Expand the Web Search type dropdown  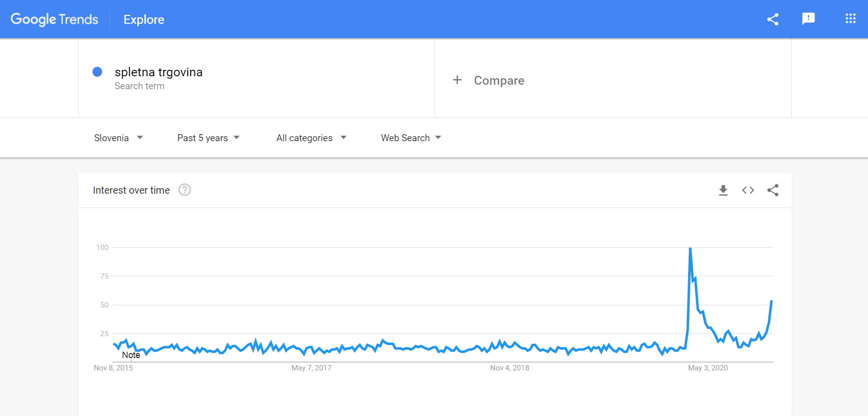point(411,138)
